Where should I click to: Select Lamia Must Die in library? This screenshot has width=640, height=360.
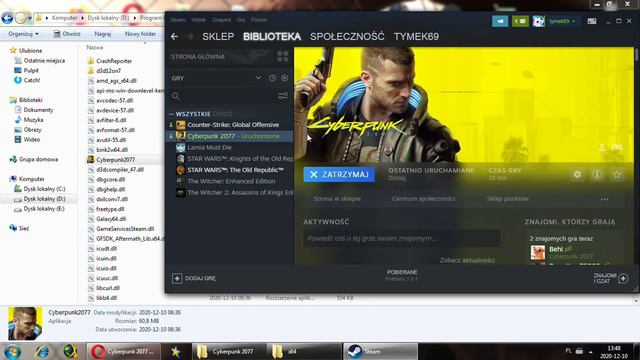(x=209, y=147)
